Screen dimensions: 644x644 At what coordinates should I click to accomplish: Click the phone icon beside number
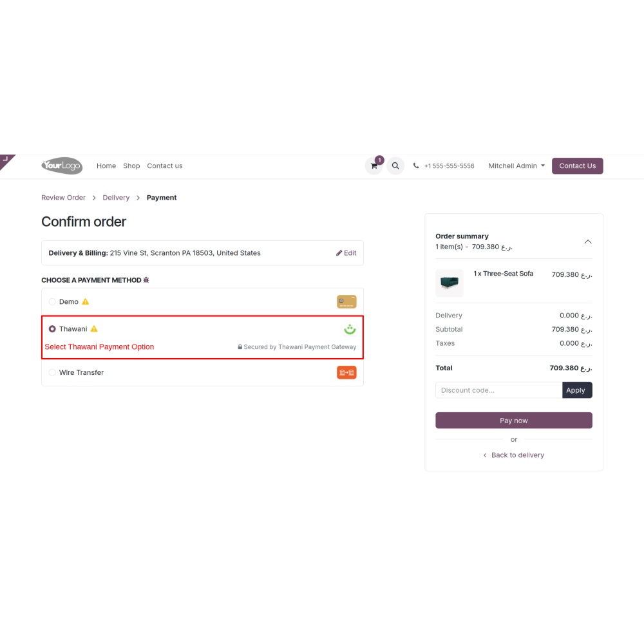(415, 166)
